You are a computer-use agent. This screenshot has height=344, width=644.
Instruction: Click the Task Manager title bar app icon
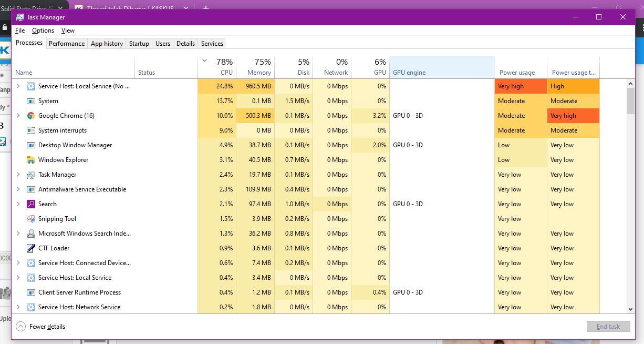20,17
